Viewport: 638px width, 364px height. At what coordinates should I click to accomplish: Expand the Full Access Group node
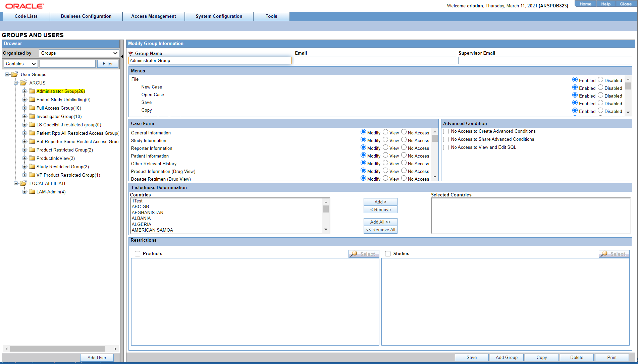click(x=24, y=108)
